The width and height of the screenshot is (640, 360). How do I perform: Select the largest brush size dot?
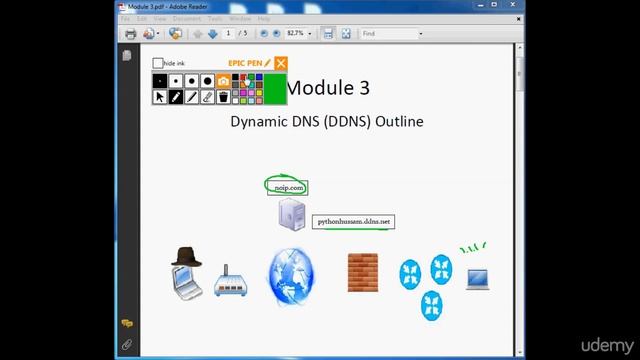[207, 81]
